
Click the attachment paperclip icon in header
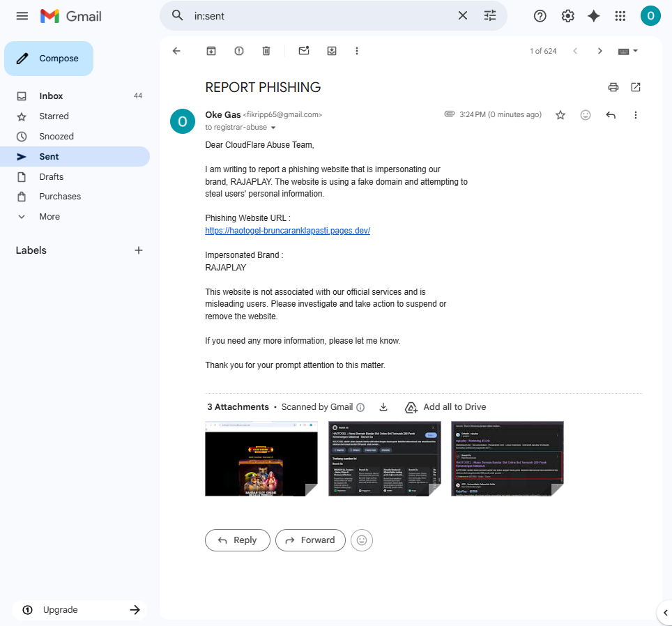tap(449, 114)
